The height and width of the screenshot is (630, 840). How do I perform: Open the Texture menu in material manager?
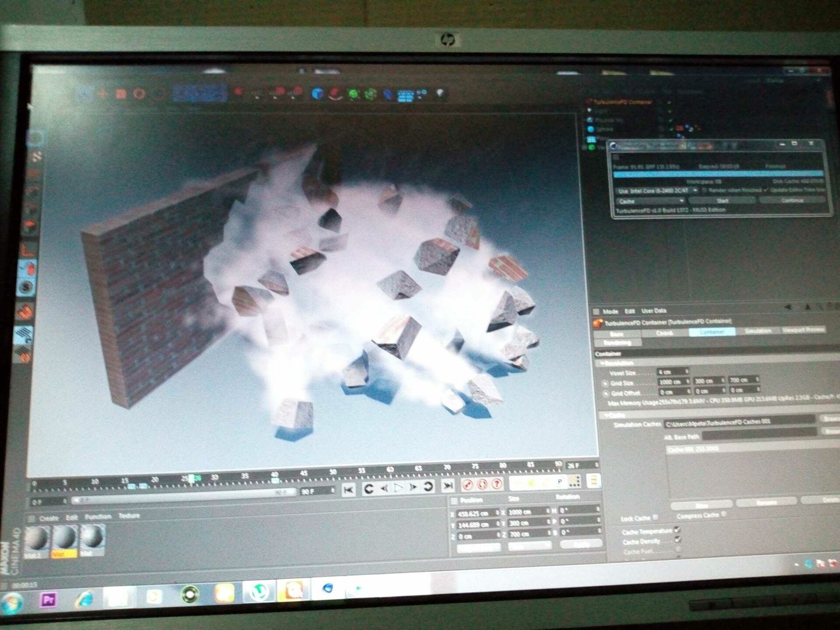pyautogui.click(x=129, y=516)
